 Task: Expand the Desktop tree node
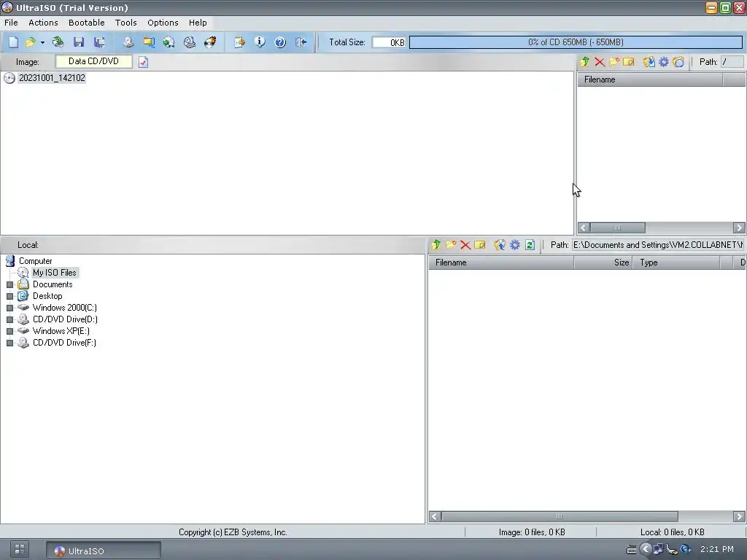[x=9, y=296]
